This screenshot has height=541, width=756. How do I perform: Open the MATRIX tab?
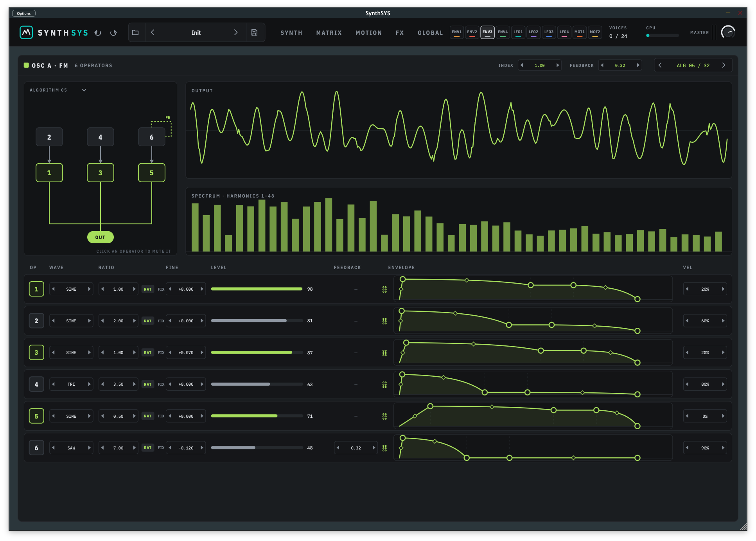pos(329,33)
